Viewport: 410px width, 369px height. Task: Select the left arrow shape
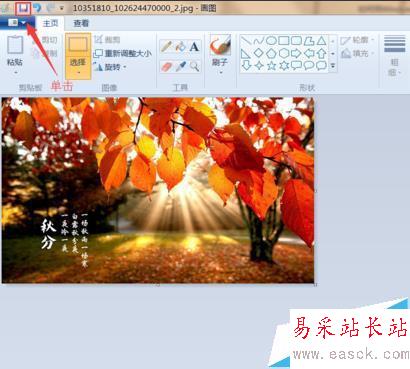[x=309, y=53]
